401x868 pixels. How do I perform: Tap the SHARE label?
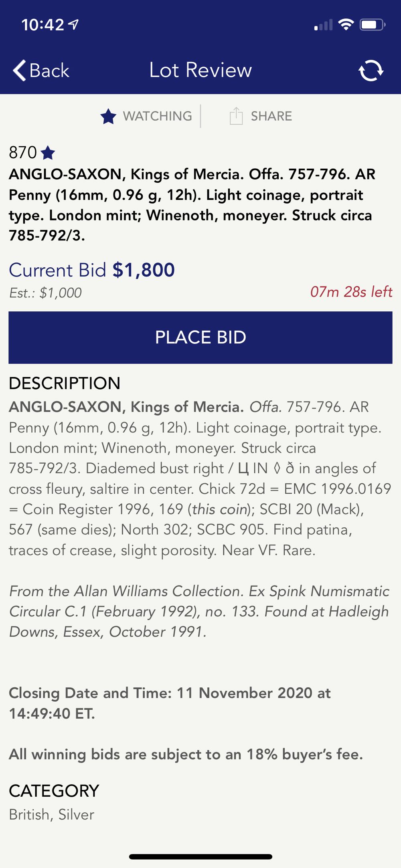click(271, 116)
